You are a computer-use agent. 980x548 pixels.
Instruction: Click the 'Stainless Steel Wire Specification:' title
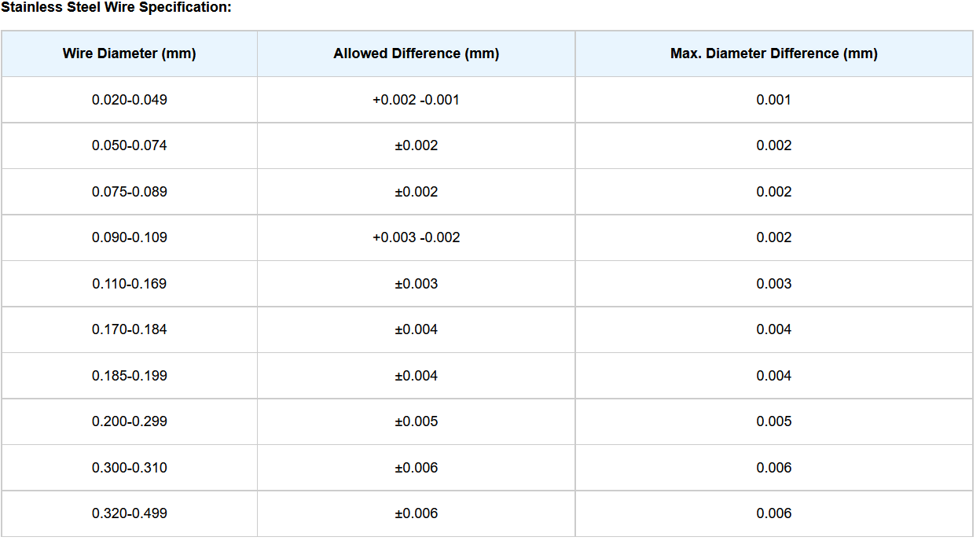point(116,7)
